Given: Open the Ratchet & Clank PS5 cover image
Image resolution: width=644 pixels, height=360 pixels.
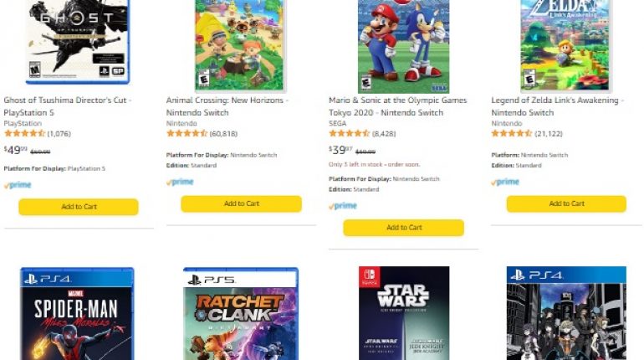Looking at the screenshot, I should [241, 314].
